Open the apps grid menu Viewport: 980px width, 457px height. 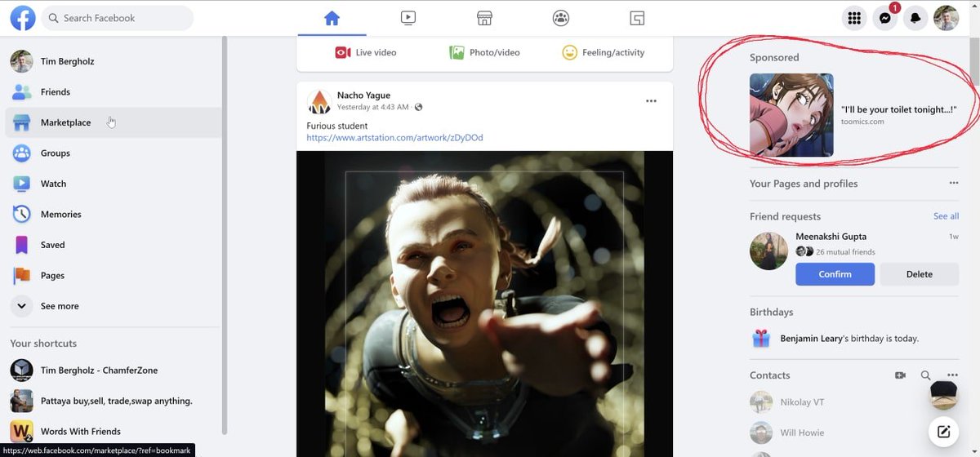[854, 18]
